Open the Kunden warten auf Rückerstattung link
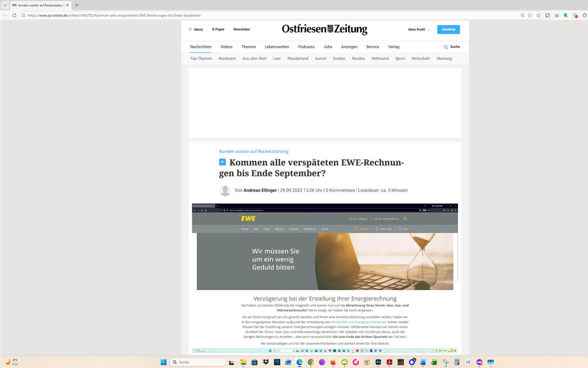The image size is (588, 368). click(253, 151)
